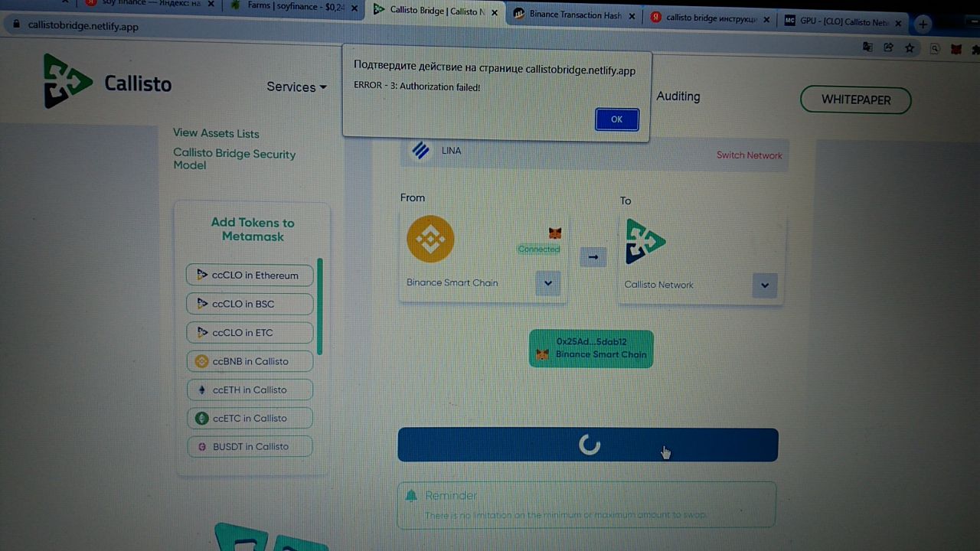Click the token list scrollbar

[320, 306]
